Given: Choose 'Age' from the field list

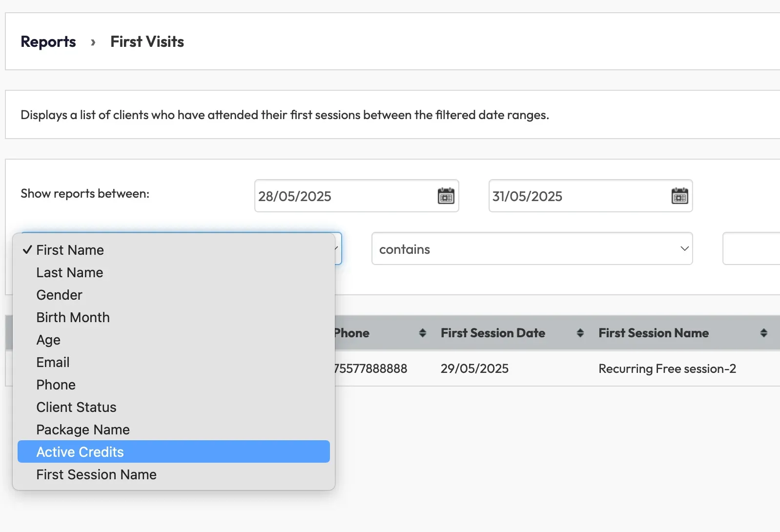Looking at the screenshot, I should tap(48, 340).
